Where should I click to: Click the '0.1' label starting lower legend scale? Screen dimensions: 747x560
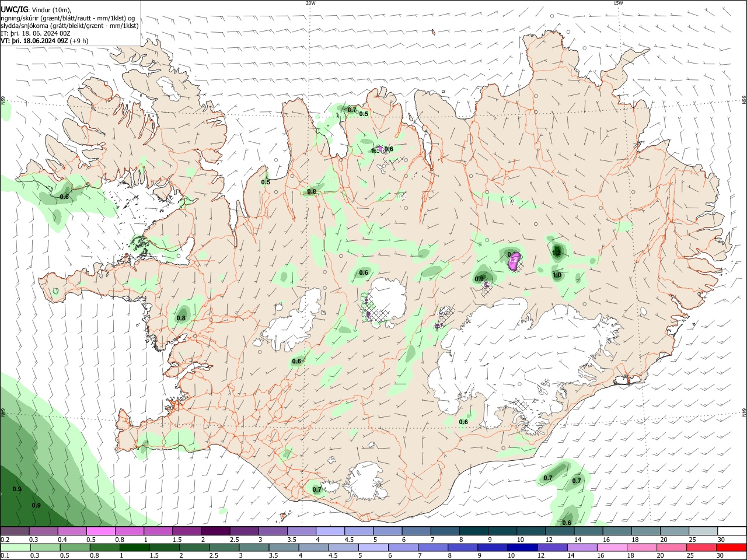pos(5,556)
